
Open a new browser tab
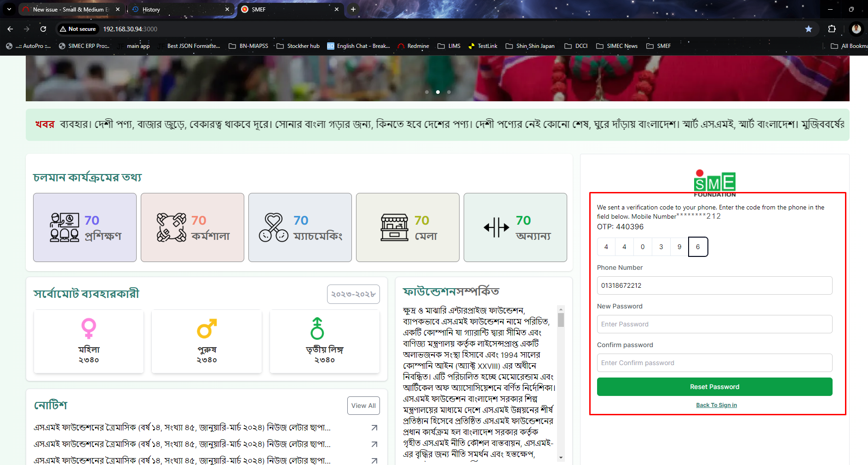point(353,9)
